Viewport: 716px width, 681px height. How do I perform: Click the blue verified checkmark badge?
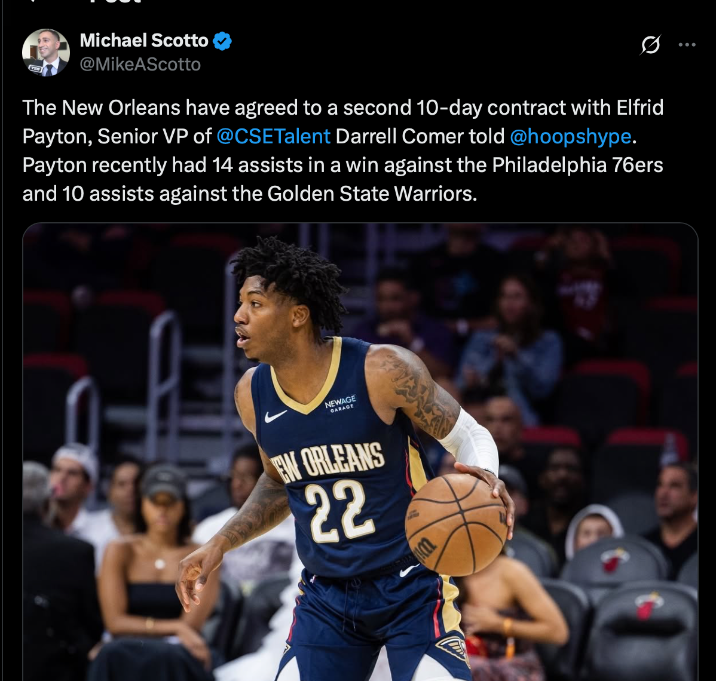coord(222,41)
